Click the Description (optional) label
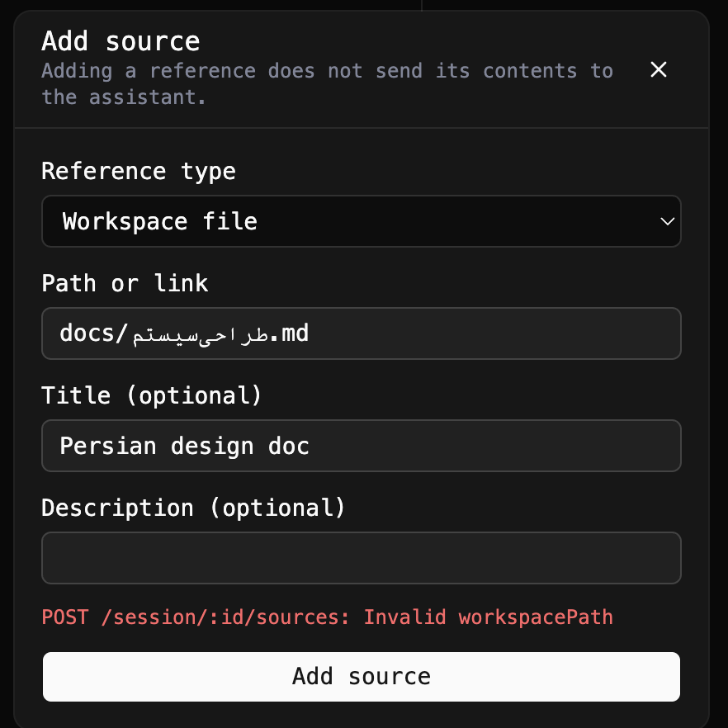This screenshot has height=728, width=728. point(194,508)
